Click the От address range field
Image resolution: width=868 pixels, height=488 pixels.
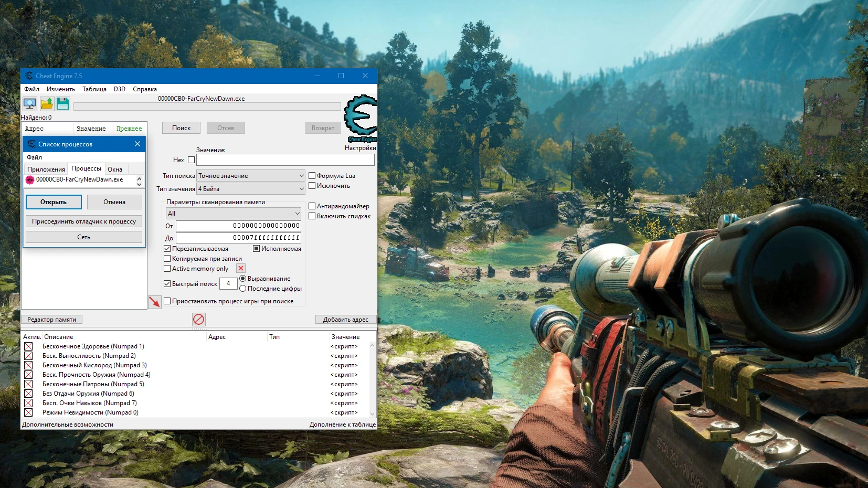coord(238,226)
